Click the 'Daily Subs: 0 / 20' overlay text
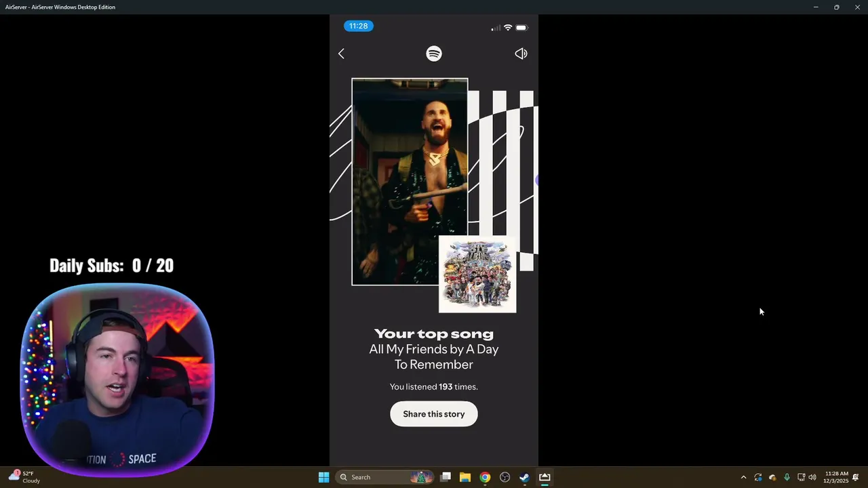The width and height of the screenshot is (868, 488). pos(112,266)
